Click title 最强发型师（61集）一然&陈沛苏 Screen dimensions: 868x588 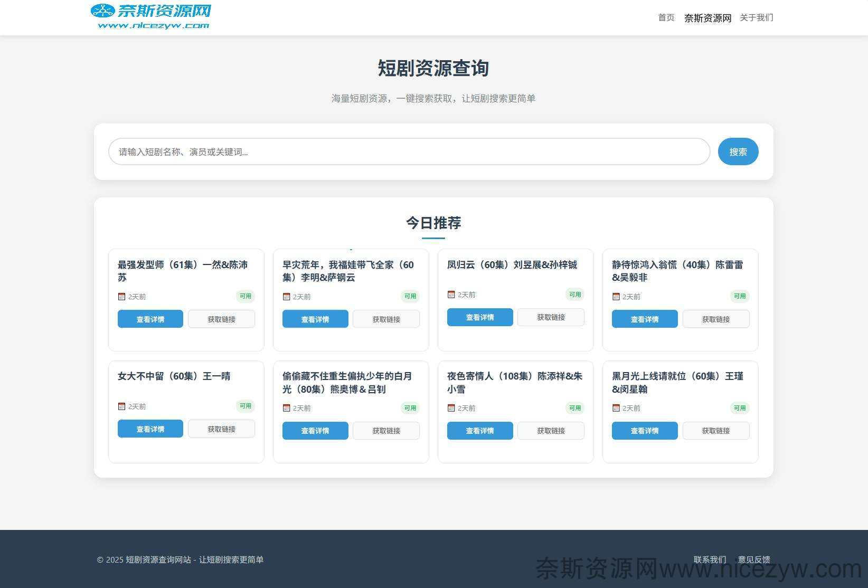pyautogui.click(x=183, y=271)
